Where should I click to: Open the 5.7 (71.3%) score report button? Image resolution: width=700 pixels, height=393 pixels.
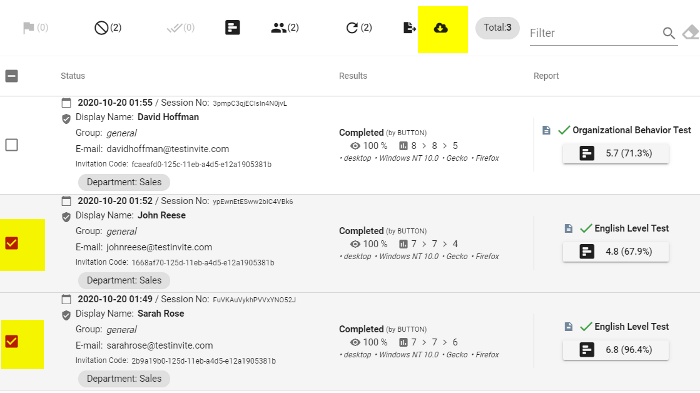click(x=616, y=153)
